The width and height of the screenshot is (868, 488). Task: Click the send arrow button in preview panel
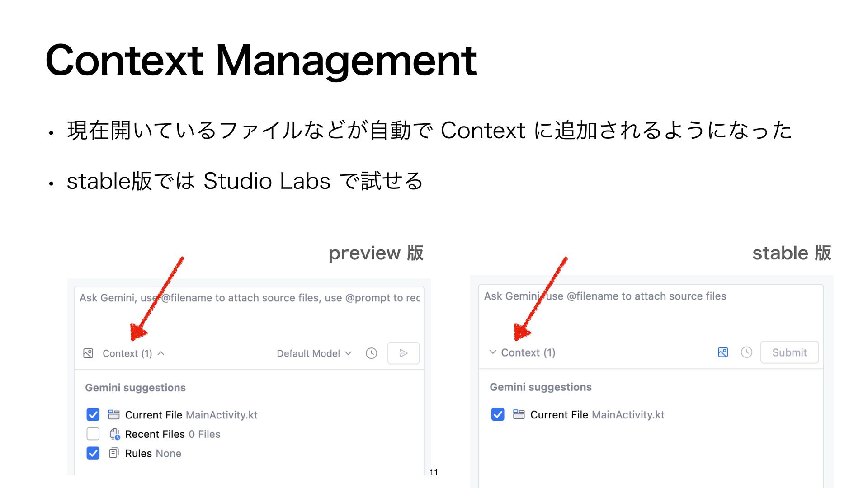(403, 353)
